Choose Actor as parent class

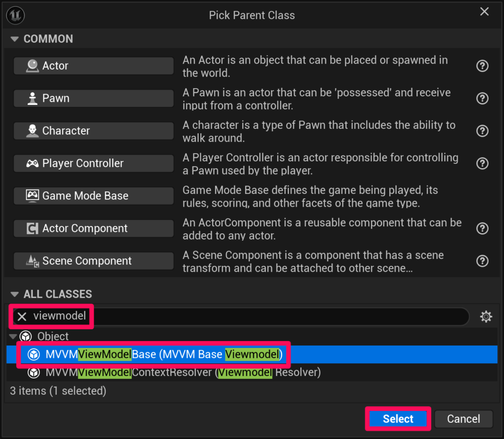94,66
